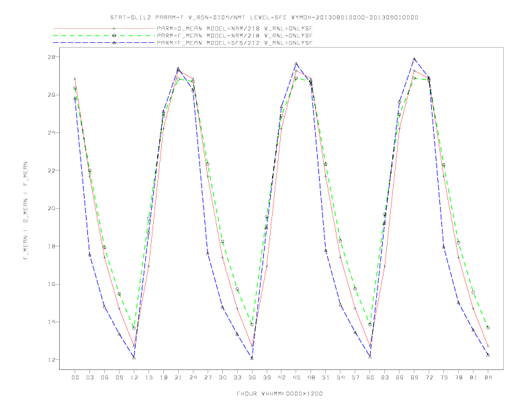Select the legend entry PARM=F_MEAN MODEL=NAM/218
Screen dimensions: 532x411
234,36
